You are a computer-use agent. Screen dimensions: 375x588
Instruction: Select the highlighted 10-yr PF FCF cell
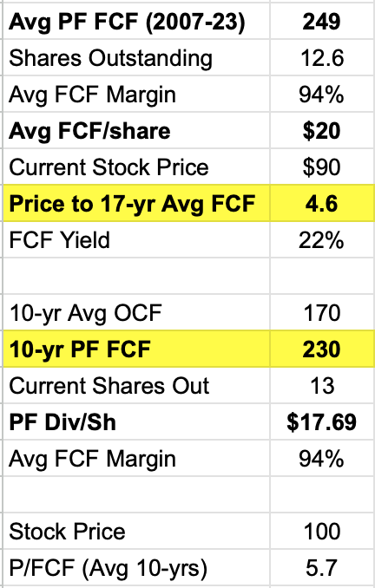[136, 349]
